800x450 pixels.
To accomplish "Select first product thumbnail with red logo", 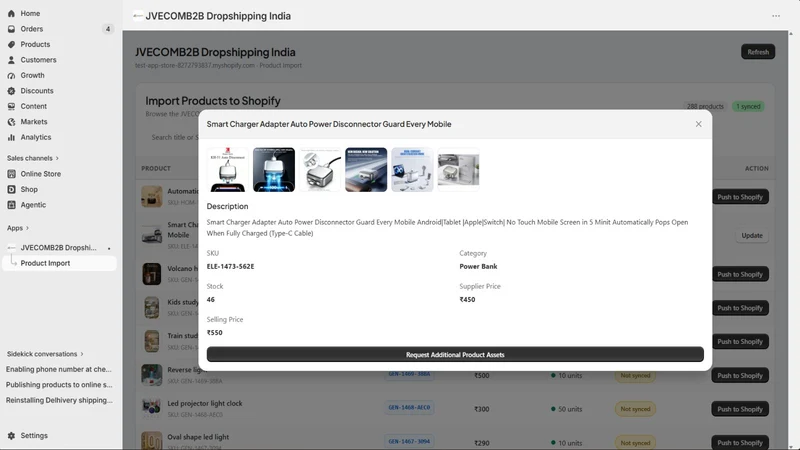I will coord(228,170).
